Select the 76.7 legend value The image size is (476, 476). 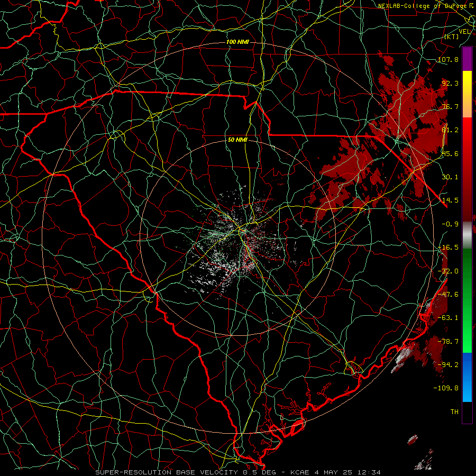[450, 106]
